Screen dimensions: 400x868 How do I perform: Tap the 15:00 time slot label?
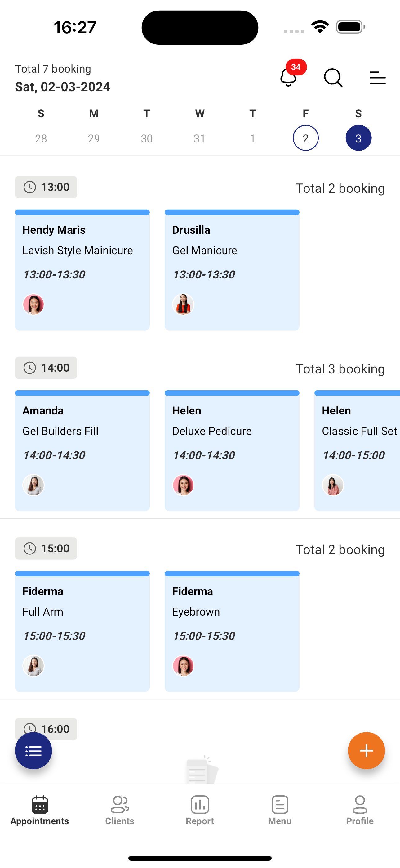(x=46, y=548)
